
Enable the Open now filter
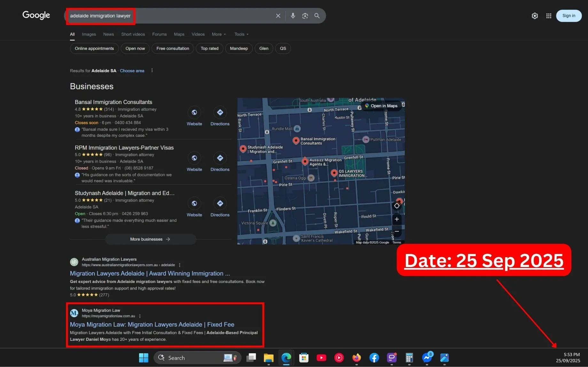(135, 48)
